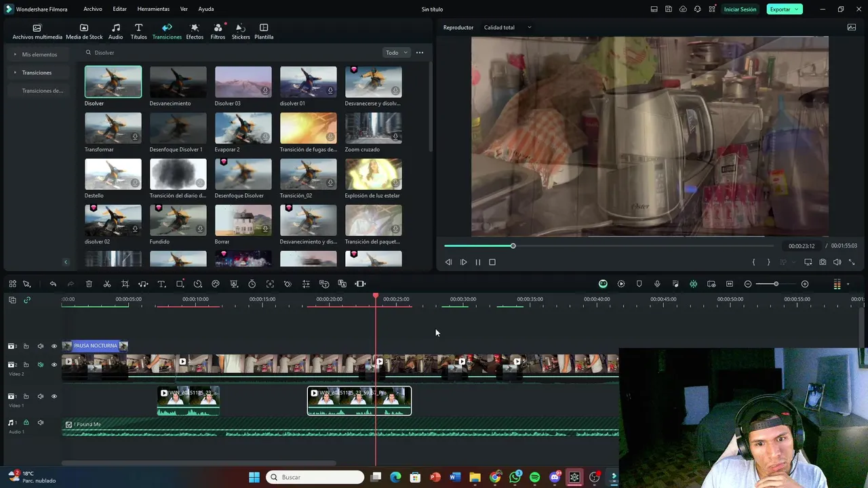Image resolution: width=868 pixels, height=488 pixels.
Task: Select the Desvanecimiento transition thumbnail
Action: (178, 82)
